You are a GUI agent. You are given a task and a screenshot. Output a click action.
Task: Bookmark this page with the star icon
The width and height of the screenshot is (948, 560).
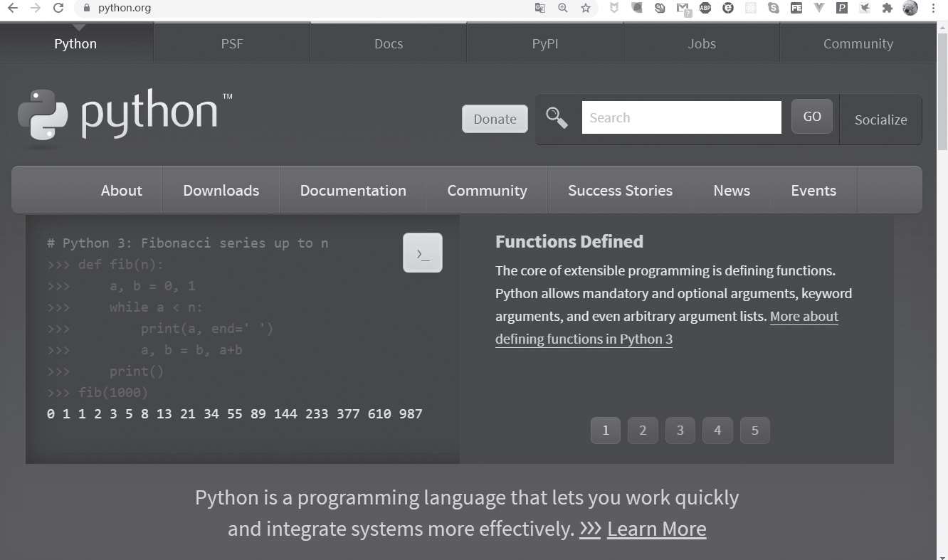tap(586, 9)
